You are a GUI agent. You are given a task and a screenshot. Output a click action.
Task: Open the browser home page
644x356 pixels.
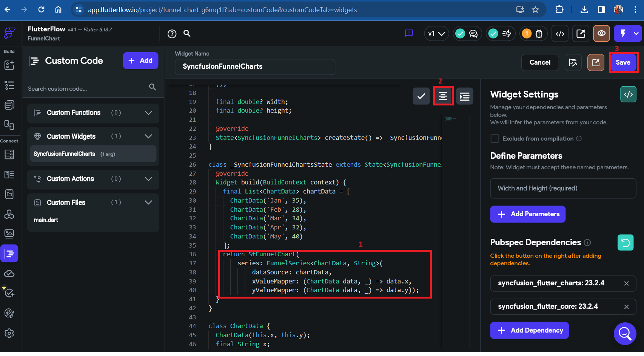58,9
